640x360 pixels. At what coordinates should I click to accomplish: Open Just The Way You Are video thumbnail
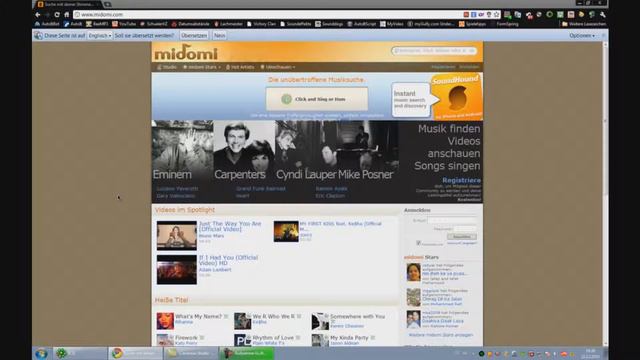(177, 236)
